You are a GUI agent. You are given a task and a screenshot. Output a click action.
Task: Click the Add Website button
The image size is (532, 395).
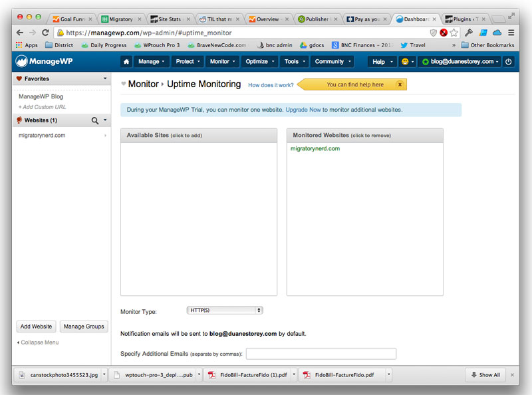35,326
